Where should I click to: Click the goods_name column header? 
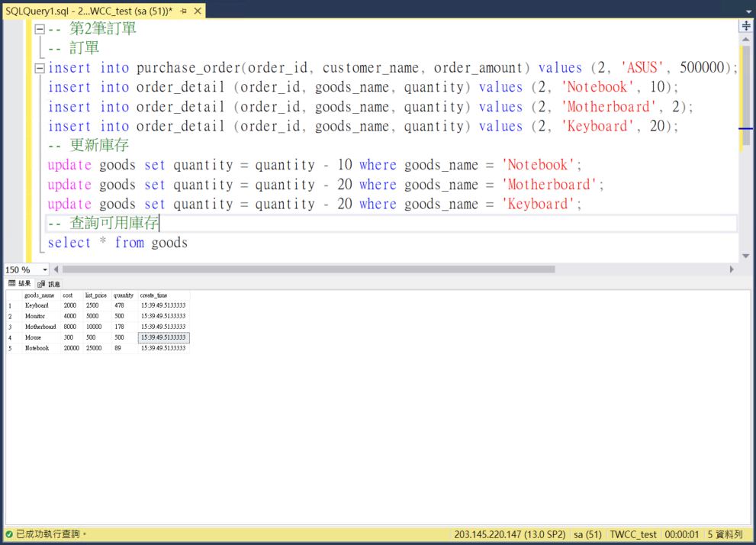40,295
